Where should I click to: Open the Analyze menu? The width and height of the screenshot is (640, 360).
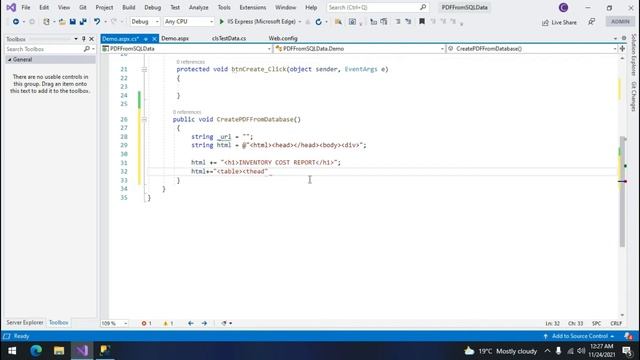tap(198, 7)
